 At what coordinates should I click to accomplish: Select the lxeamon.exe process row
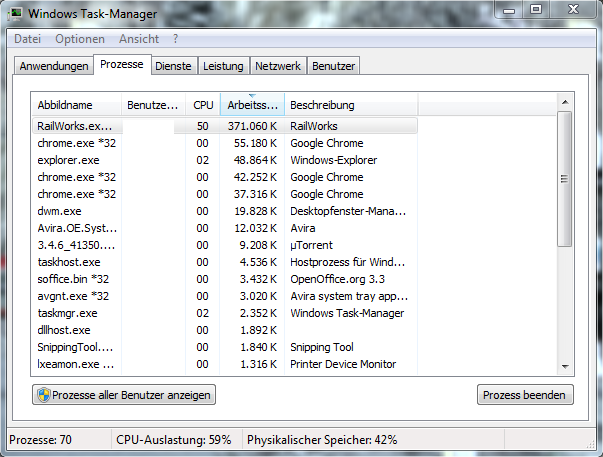[225, 364]
